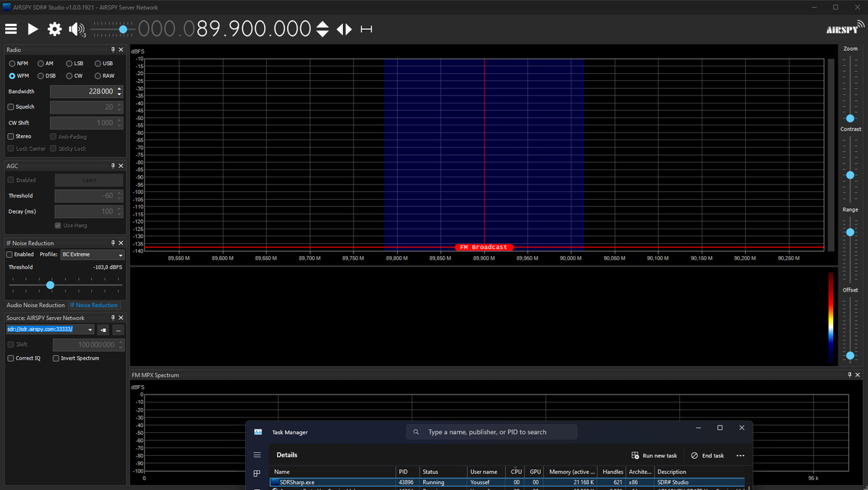Click the Task Manager search magnifier icon

coord(416,432)
